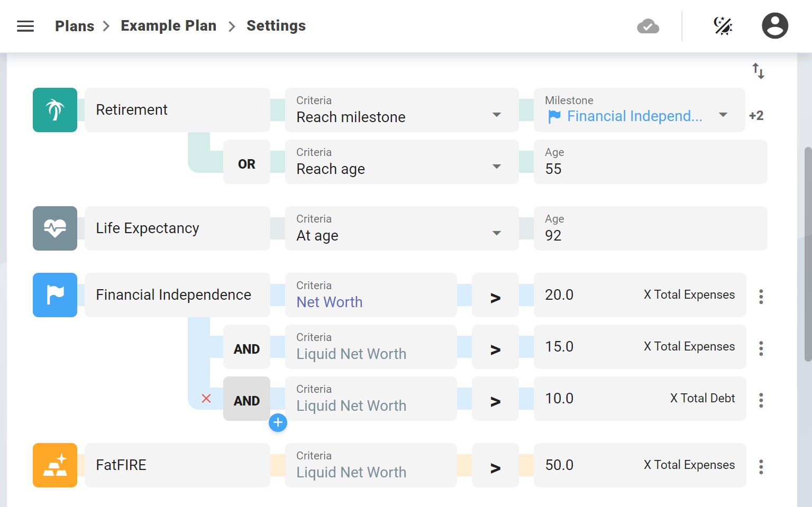Toggle the highlighted AND operator on the Total Debt row
This screenshot has height=507, width=812.
pyautogui.click(x=247, y=400)
